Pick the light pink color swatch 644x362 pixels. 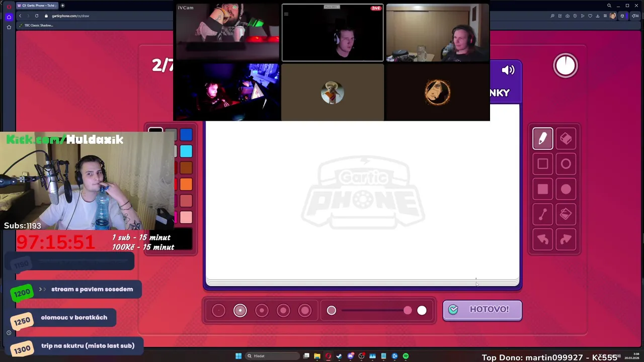[x=186, y=217]
